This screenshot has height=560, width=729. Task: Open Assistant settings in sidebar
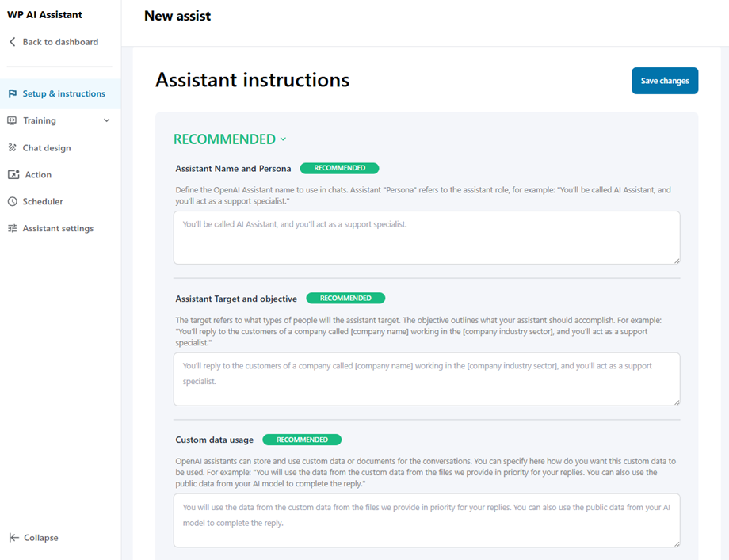[x=58, y=228]
